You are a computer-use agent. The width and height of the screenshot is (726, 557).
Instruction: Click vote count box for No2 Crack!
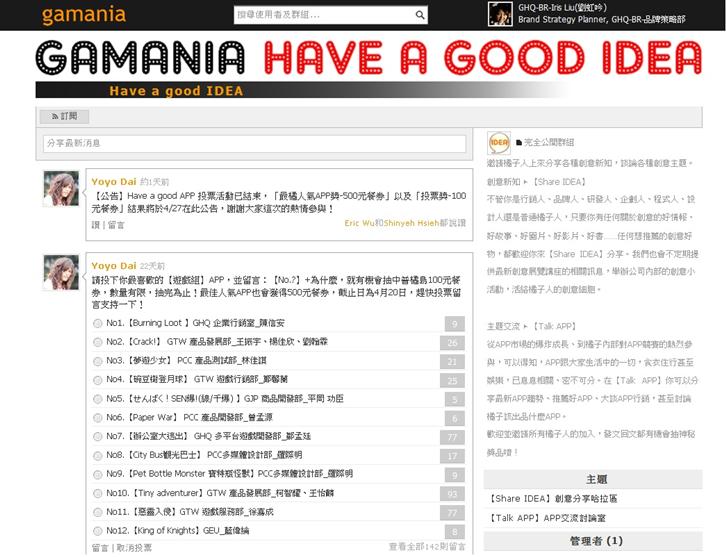pyautogui.click(x=452, y=343)
